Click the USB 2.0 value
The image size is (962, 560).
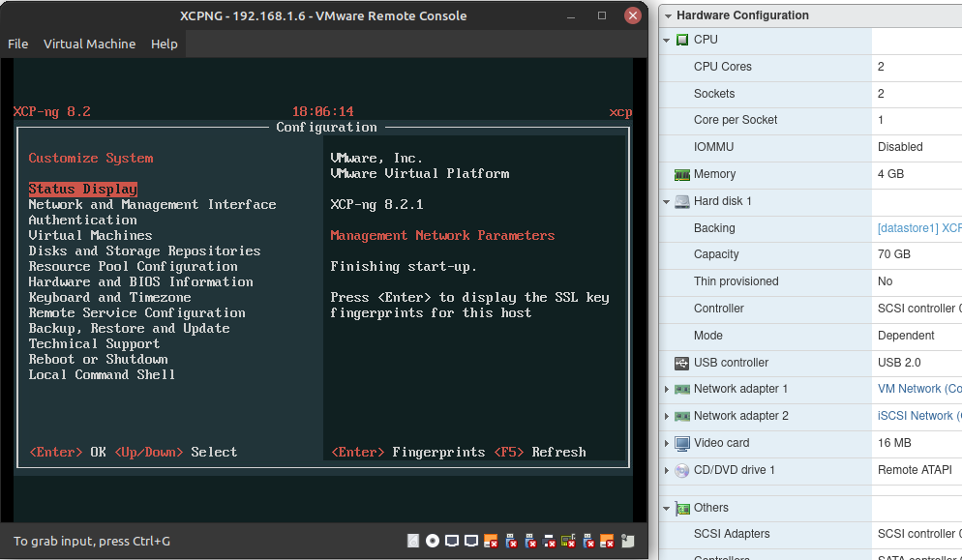click(899, 363)
